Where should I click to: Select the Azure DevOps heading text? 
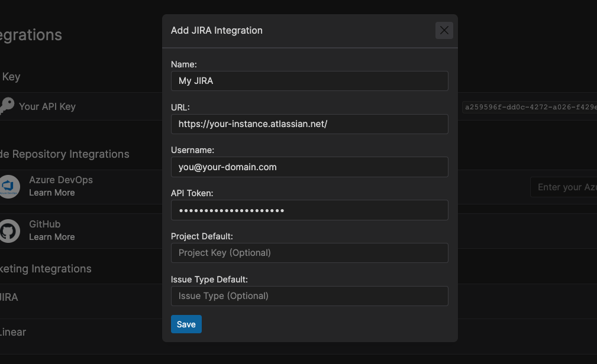pyautogui.click(x=61, y=180)
